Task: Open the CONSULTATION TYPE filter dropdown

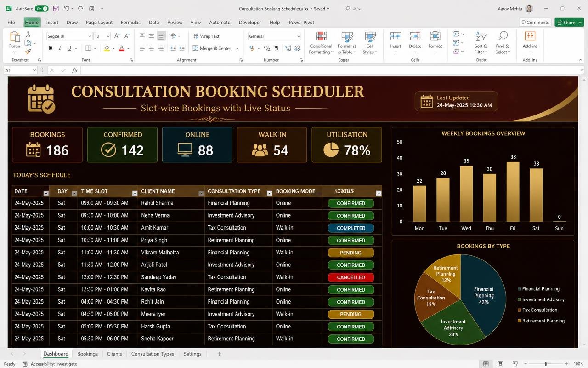Action: (x=269, y=193)
